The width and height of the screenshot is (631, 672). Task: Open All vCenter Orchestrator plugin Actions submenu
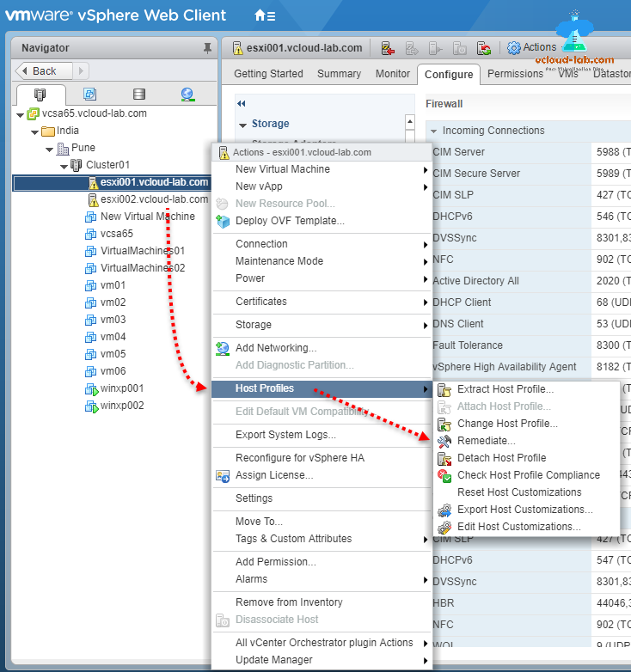click(322, 643)
